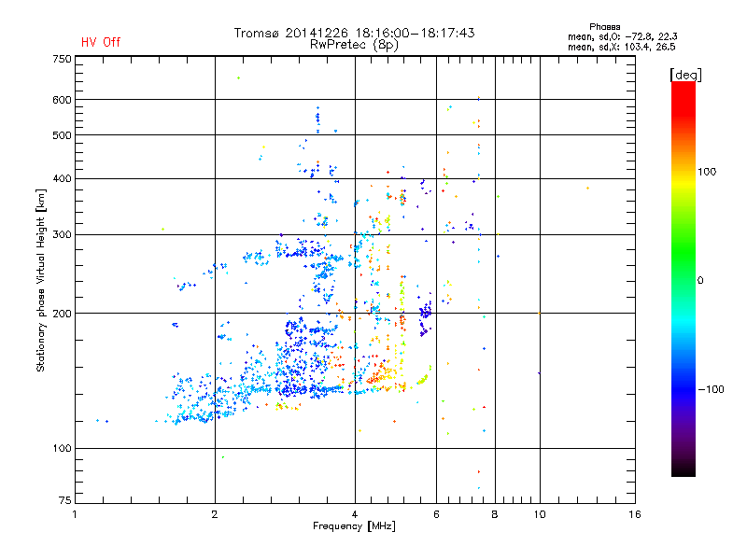Click the "Phases" header text
Screen dimensions: 747x560
pyautogui.click(x=604, y=27)
